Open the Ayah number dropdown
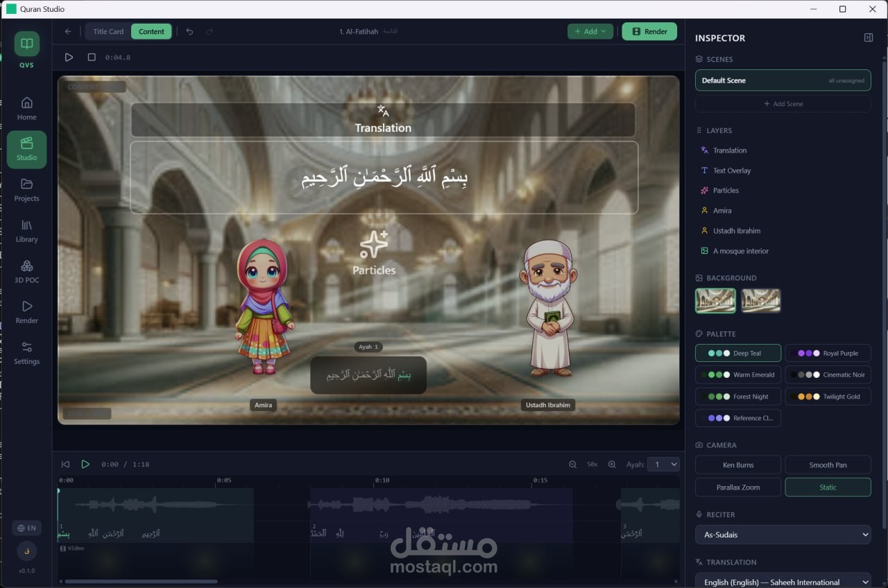 tap(663, 464)
